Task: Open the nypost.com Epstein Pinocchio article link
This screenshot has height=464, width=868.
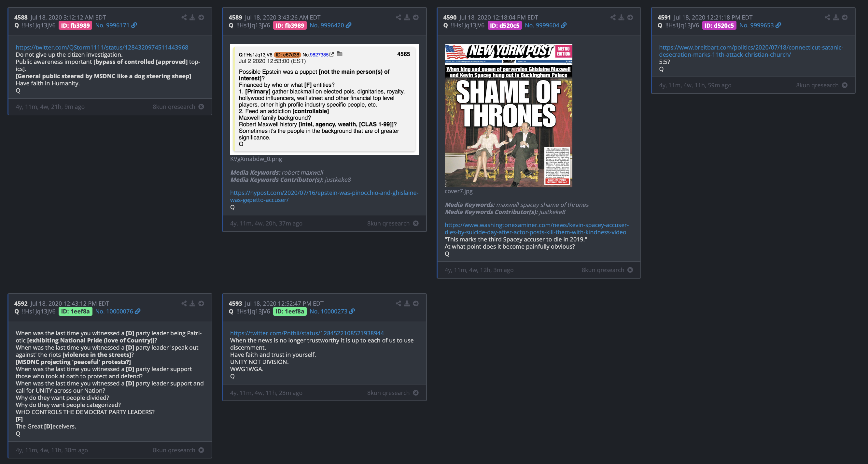Action: [324, 196]
